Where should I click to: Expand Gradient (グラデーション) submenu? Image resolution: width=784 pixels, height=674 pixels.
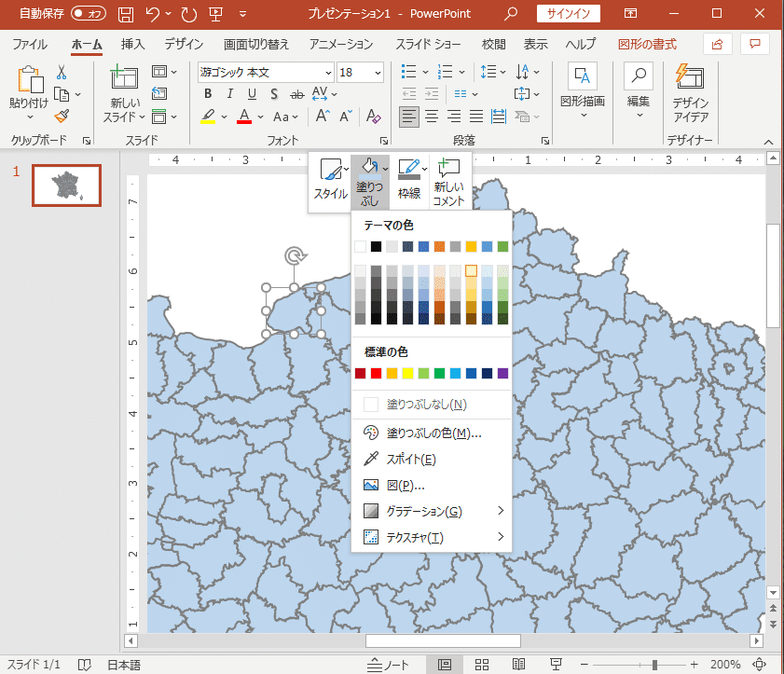(x=432, y=511)
